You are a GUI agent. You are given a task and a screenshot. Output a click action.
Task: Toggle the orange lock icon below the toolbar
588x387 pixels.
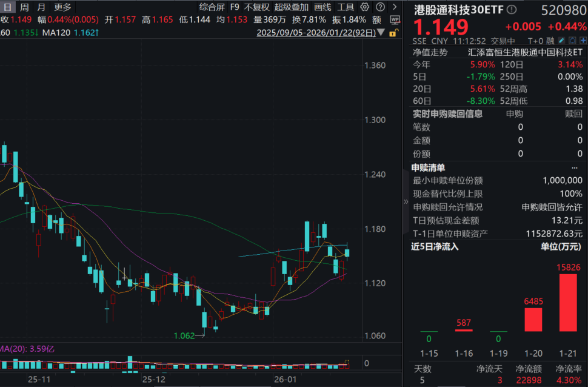393,33
